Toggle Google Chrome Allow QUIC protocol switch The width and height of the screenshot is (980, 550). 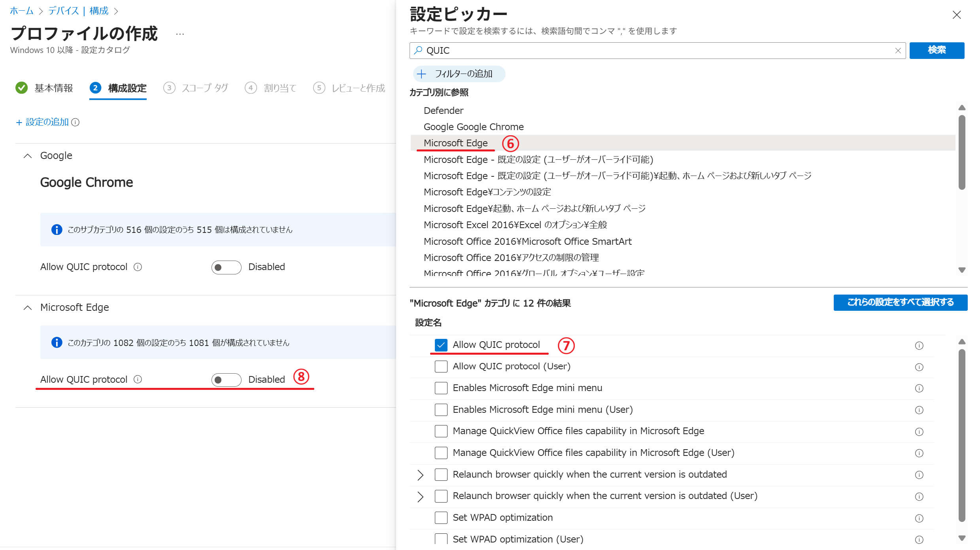(226, 267)
